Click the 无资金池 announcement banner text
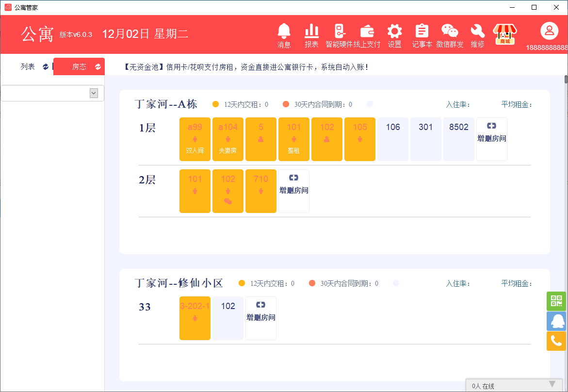568x392 pixels. (246, 67)
